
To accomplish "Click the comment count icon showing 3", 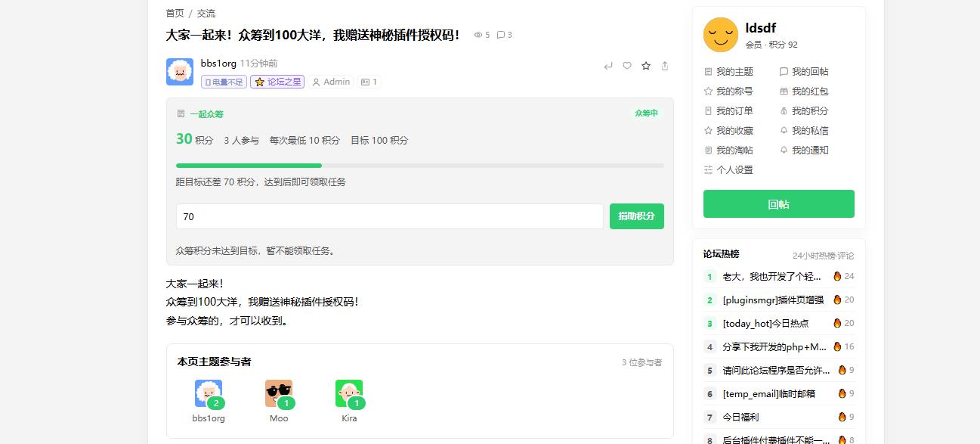I will coord(500,35).
